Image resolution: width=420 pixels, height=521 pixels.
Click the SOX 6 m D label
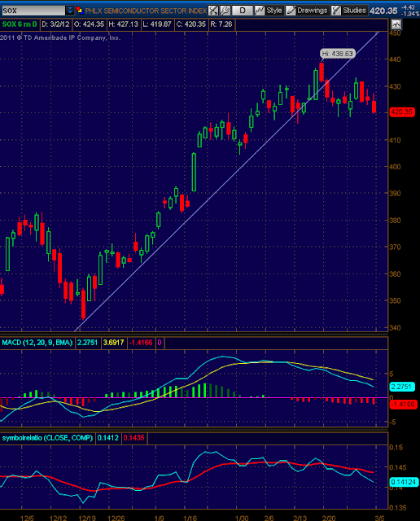[20, 24]
